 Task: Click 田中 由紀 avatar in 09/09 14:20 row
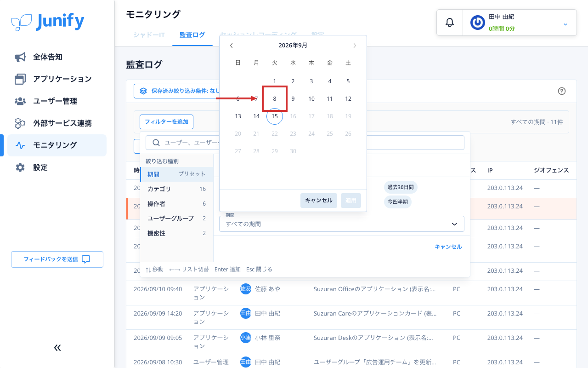(246, 313)
